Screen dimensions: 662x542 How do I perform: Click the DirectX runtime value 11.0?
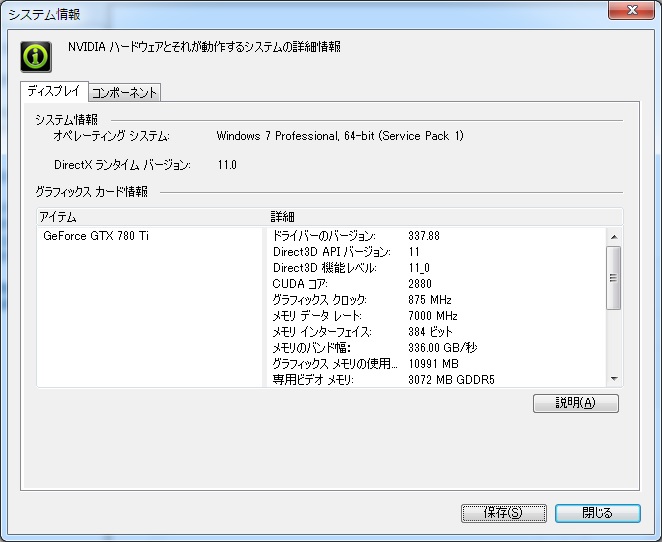point(227,165)
